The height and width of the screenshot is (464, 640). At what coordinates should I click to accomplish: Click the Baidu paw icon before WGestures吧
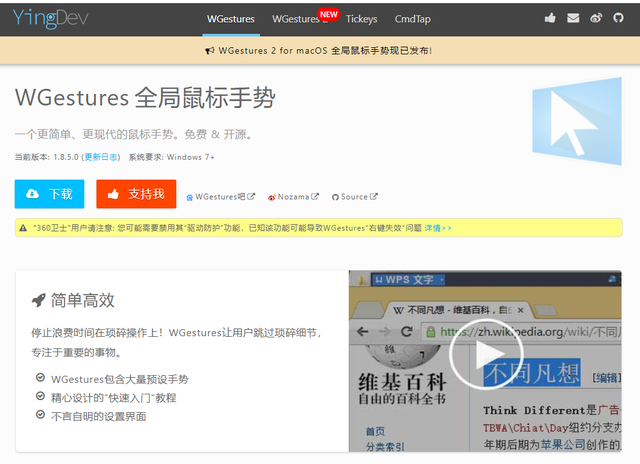190,198
